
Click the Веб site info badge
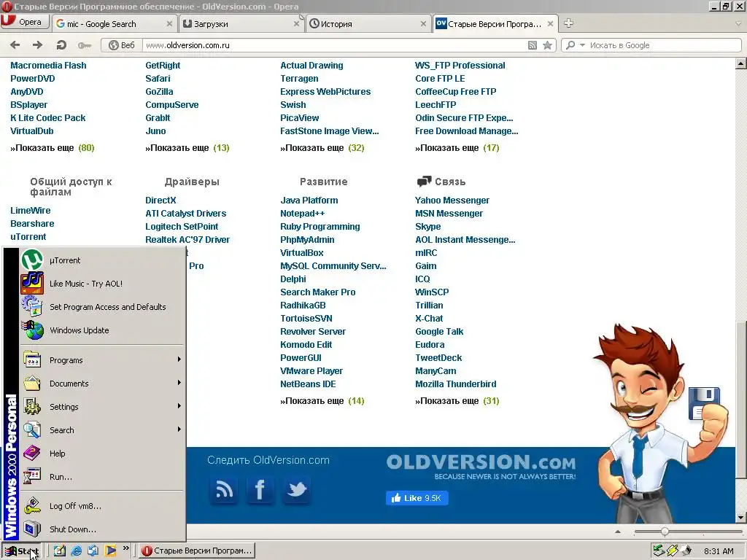[x=123, y=45]
